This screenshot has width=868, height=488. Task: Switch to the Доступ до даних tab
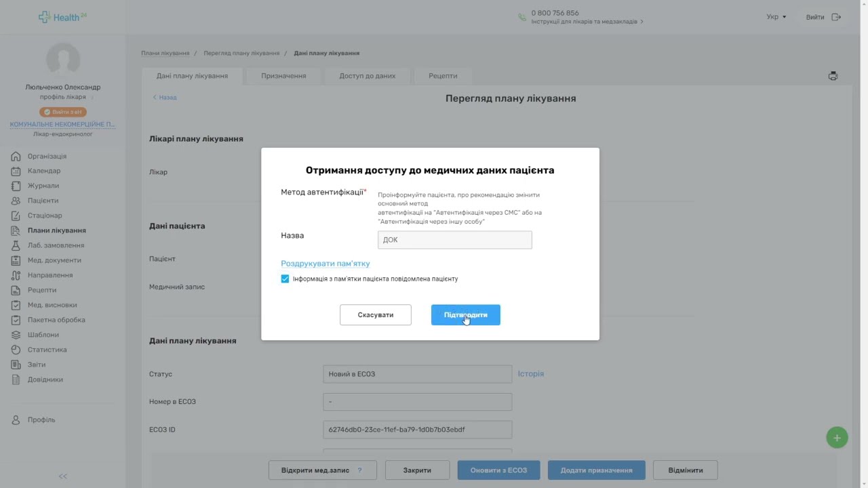368,76
